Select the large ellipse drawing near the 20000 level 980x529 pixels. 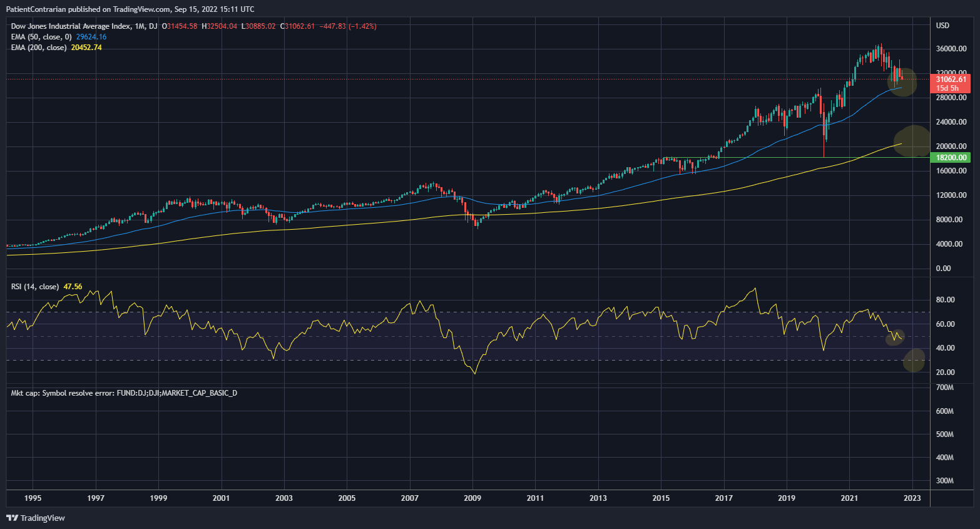(x=912, y=141)
